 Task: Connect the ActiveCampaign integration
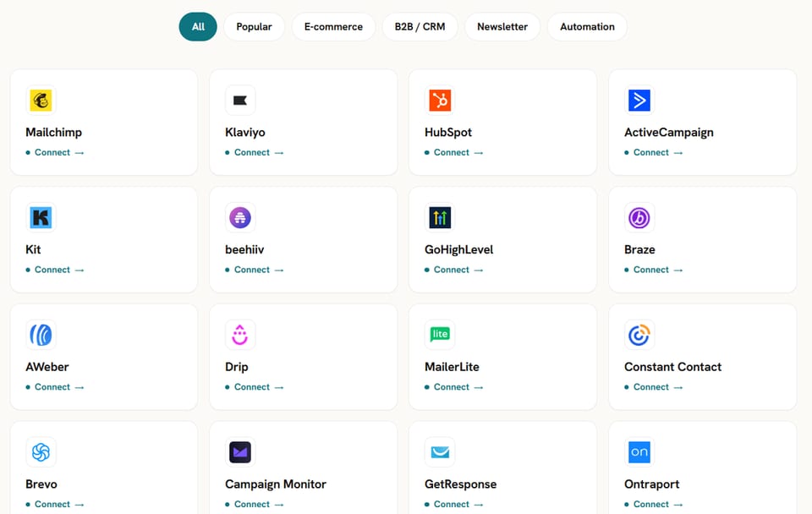pyautogui.click(x=654, y=153)
